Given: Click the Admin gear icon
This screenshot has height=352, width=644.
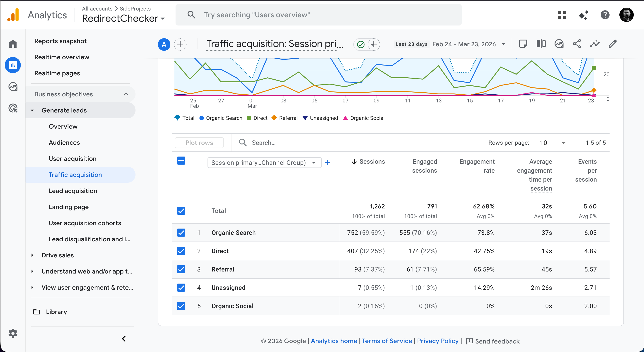Looking at the screenshot, I should point(13,333).
